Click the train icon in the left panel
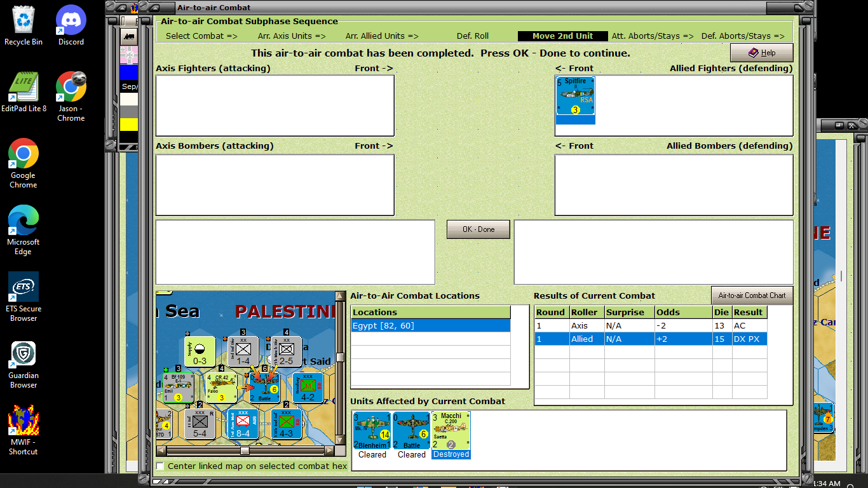This screenshot has height=488, width=868. 129,36
